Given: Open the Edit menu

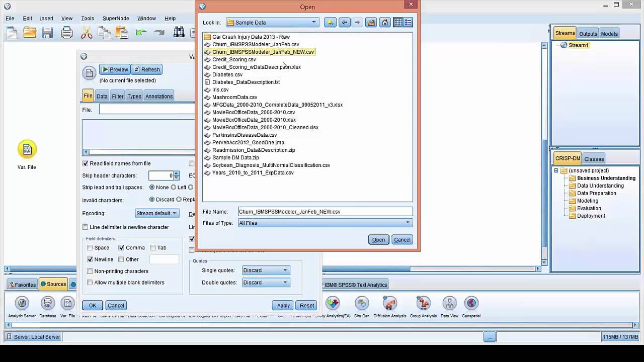Looking at the screenshot, I should pyautogui.click(x=27, y=19).
